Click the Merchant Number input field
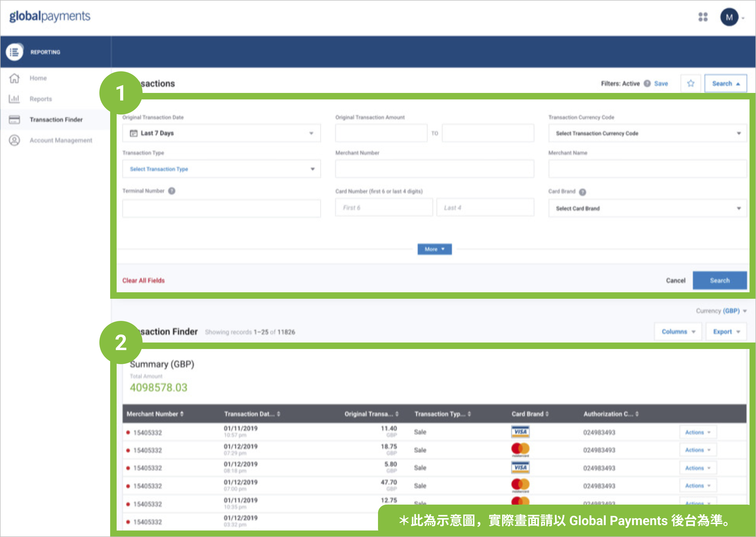 click(x=434, y=169)
